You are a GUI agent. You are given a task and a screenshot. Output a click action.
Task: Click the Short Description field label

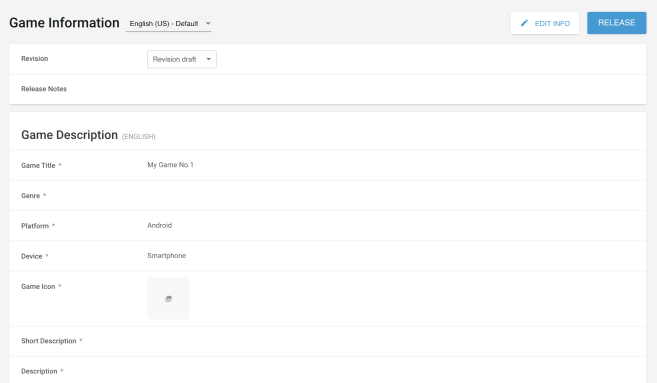(x=49, y=341)
